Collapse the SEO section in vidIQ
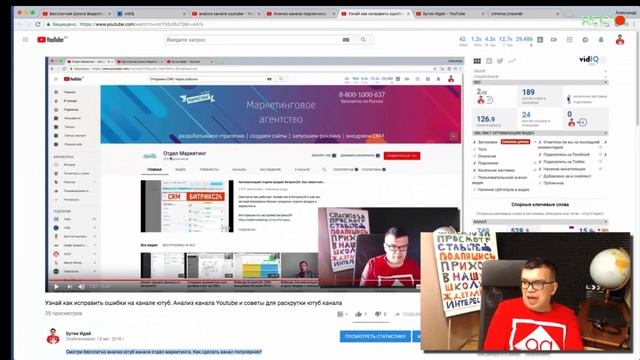The height and width of the screenshot is (360, 640). pyautogui.click(x=606, y=82)
